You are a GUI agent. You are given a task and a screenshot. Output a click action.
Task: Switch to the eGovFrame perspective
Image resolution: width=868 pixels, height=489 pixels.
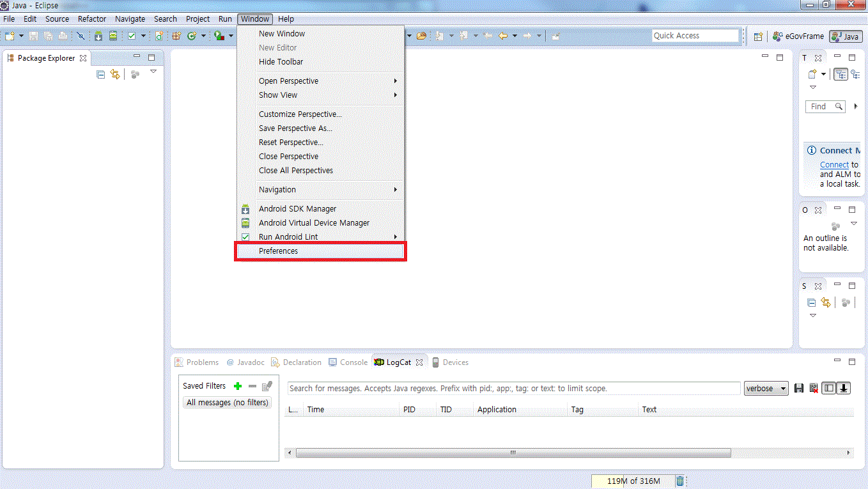[x=799, y=36]
